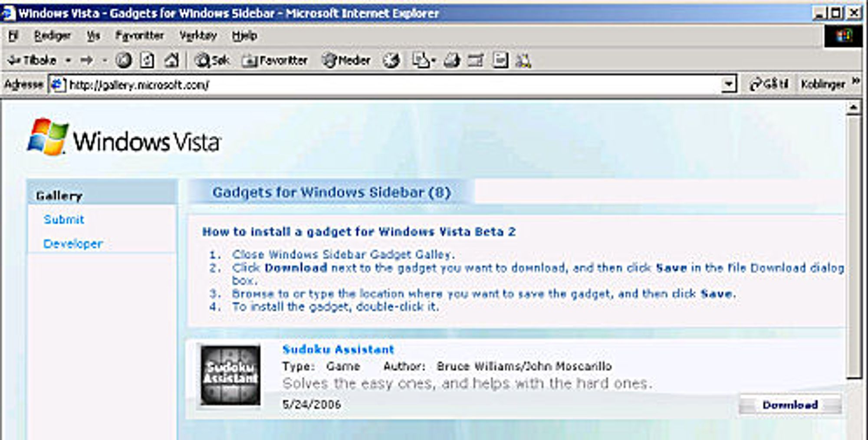Open the Vis menu
The image size is (868, 440).
pyautogui.click(x=93, y=36)
